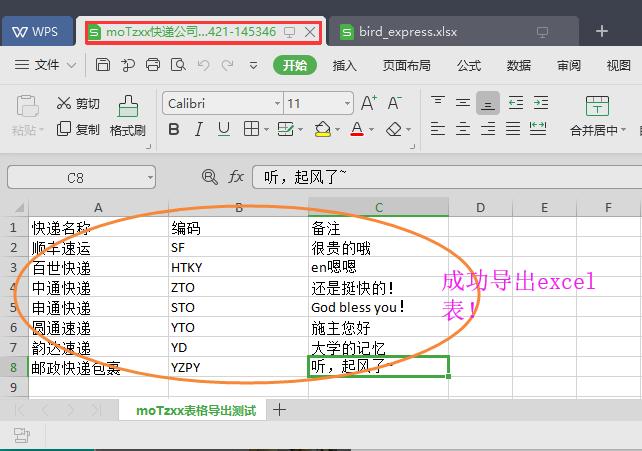
Task: Click the Print icon in quick toolbar
Action: pos(153,65)
